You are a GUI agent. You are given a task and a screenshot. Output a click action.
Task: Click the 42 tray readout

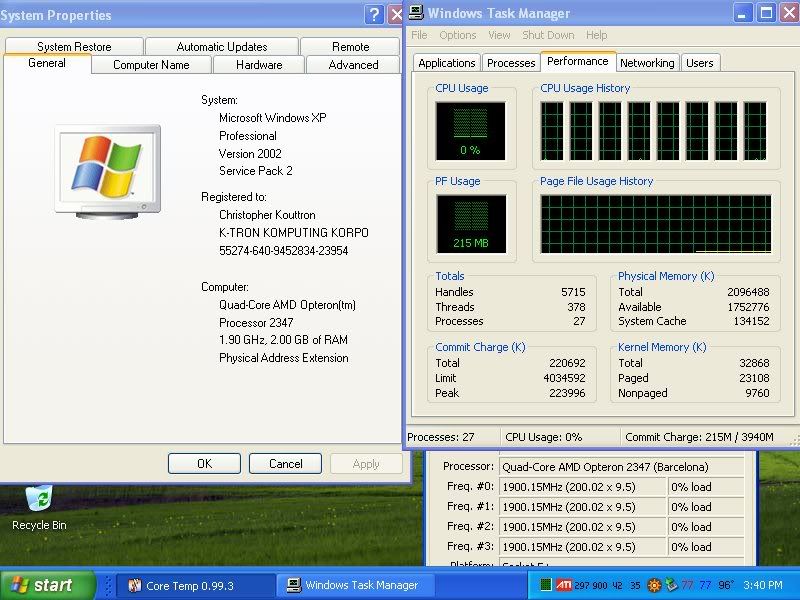617,585
